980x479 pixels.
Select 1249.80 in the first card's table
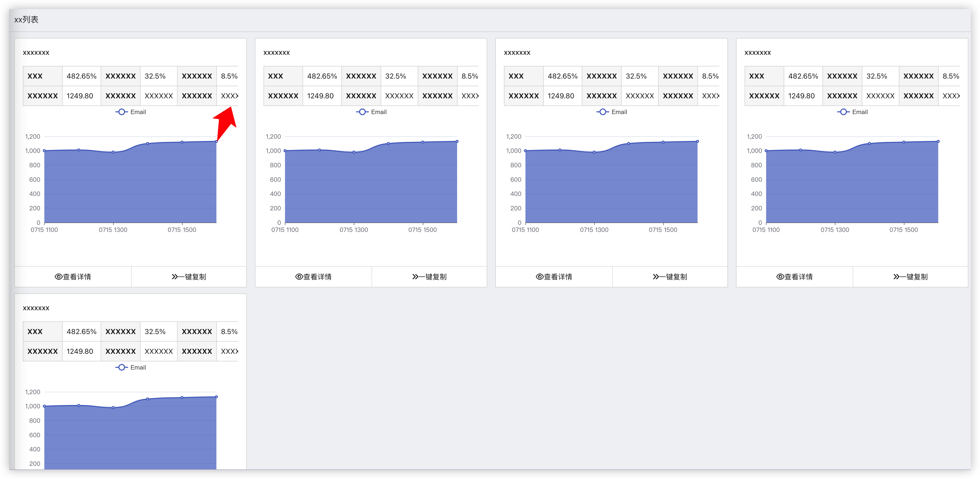pyautogui.click(x=80, y=96)
